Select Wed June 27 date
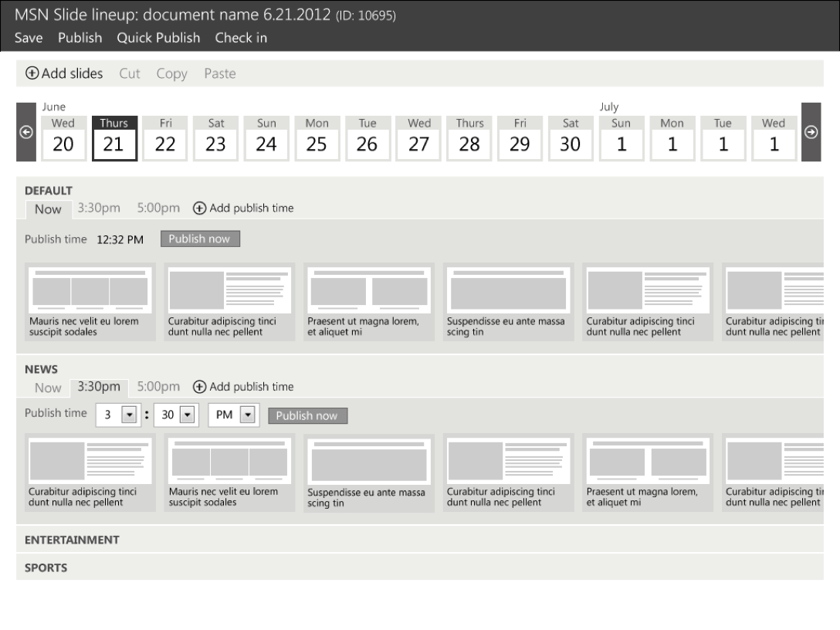The height and width of the screenshot is (630, 840). (x=418, y=138)
